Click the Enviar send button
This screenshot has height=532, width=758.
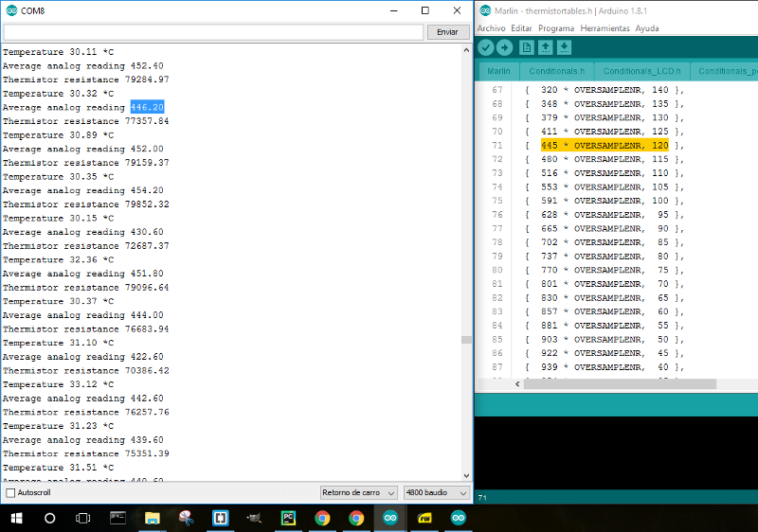click(447, 32)
